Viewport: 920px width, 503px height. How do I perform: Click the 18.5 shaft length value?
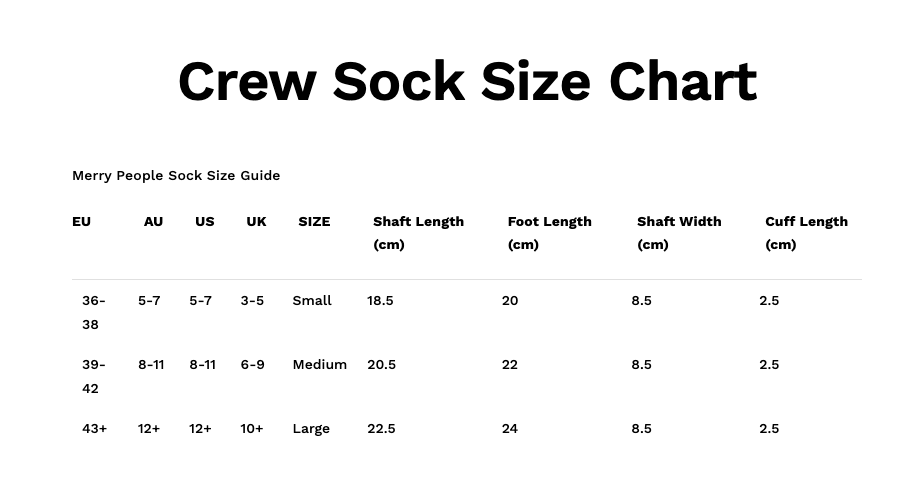(x=380, y=301)
